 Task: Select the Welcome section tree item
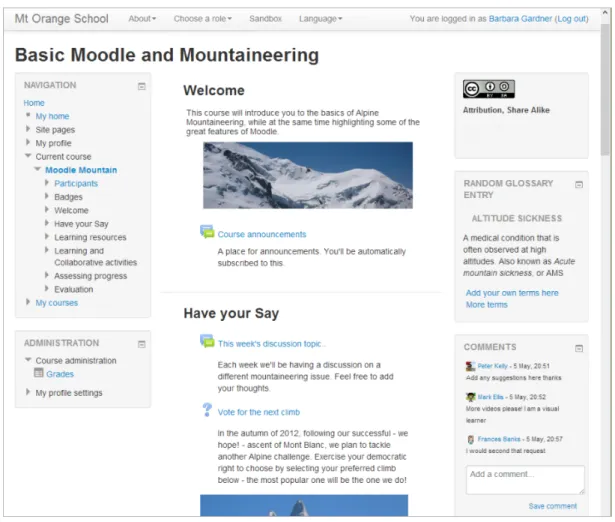click(71, 210)
